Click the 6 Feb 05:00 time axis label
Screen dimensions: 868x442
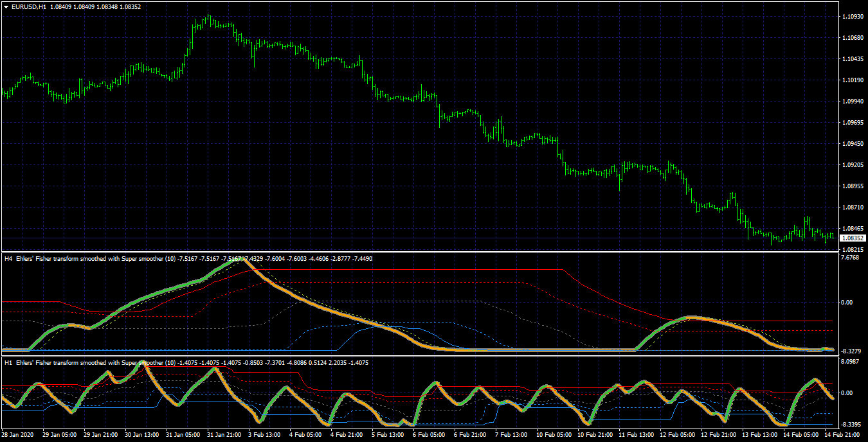(429, 435)
